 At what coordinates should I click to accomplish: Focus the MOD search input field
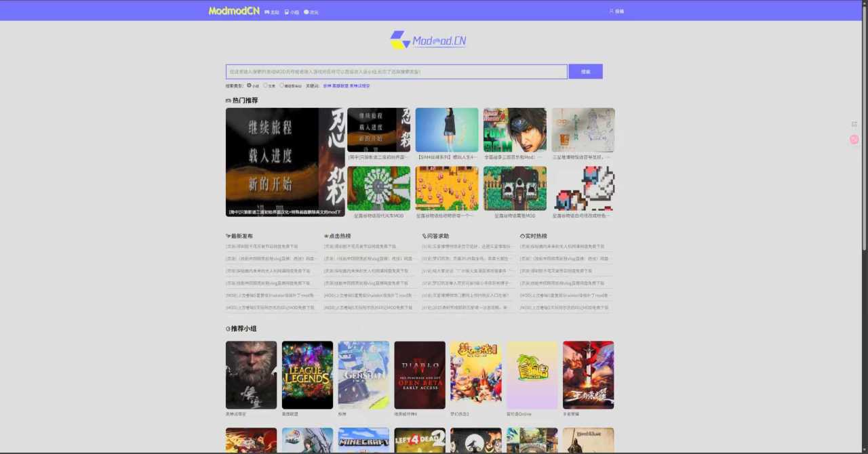397,72
